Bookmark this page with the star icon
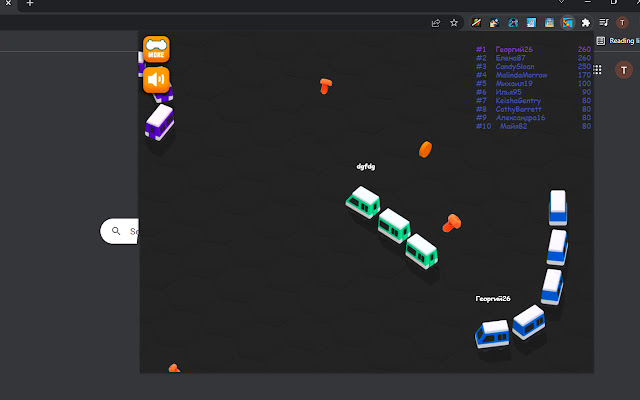The image size is (640, 400). click(x=454, y=23)
